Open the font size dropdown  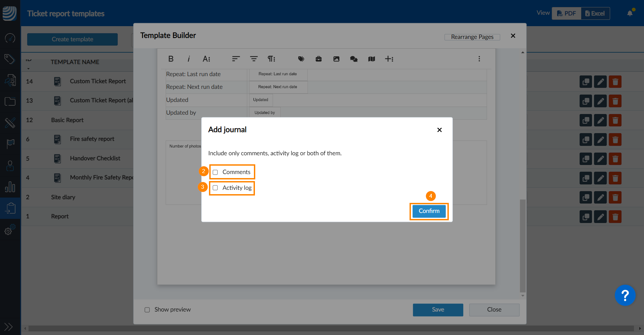coord(206,59)
